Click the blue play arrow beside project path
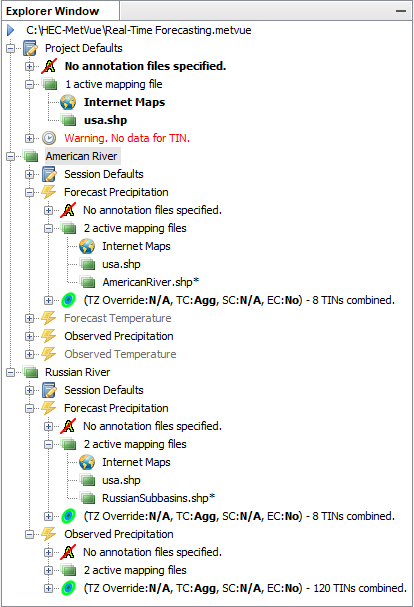414x607 pixels. coord(10,30)
